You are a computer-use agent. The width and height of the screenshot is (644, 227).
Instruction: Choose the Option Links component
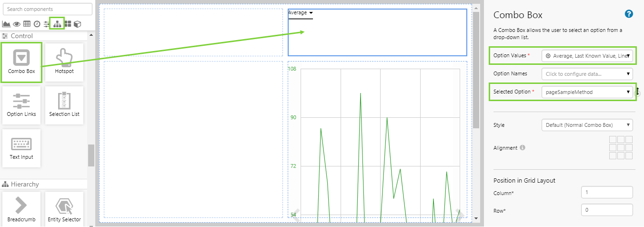coord(21,105)
